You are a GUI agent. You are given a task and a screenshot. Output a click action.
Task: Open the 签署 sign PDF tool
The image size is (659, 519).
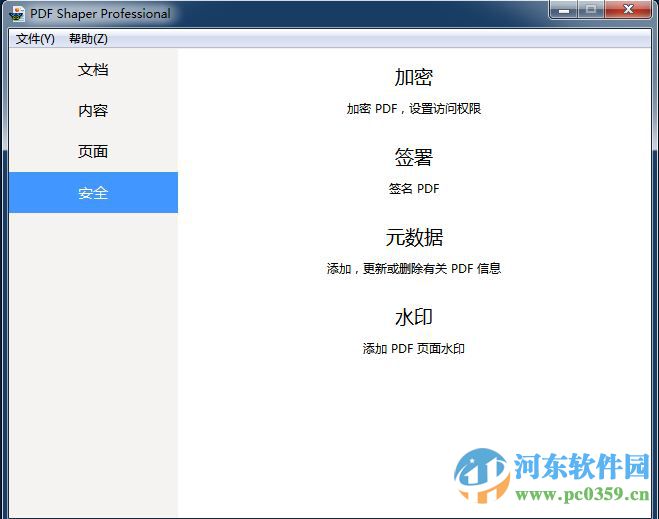[414, 157]
